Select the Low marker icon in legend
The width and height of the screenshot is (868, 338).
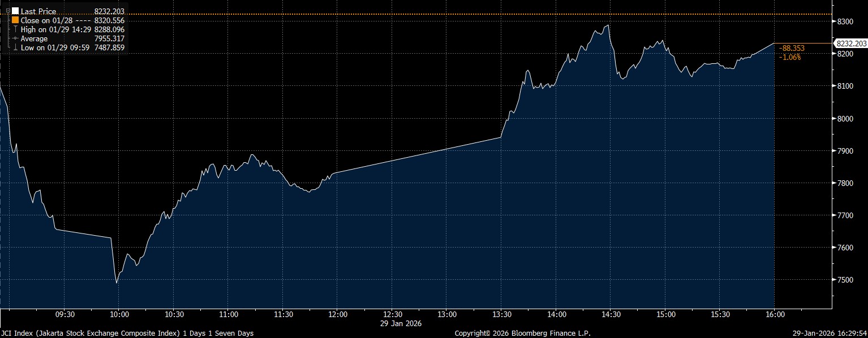pyautogui.click(x=15, y=47)
